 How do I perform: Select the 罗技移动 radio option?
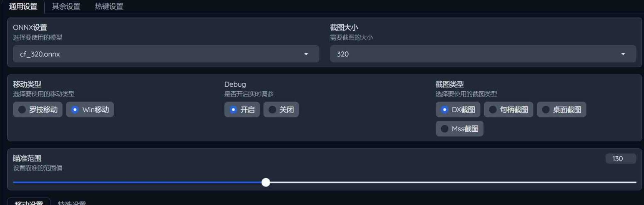coord(38,110)
